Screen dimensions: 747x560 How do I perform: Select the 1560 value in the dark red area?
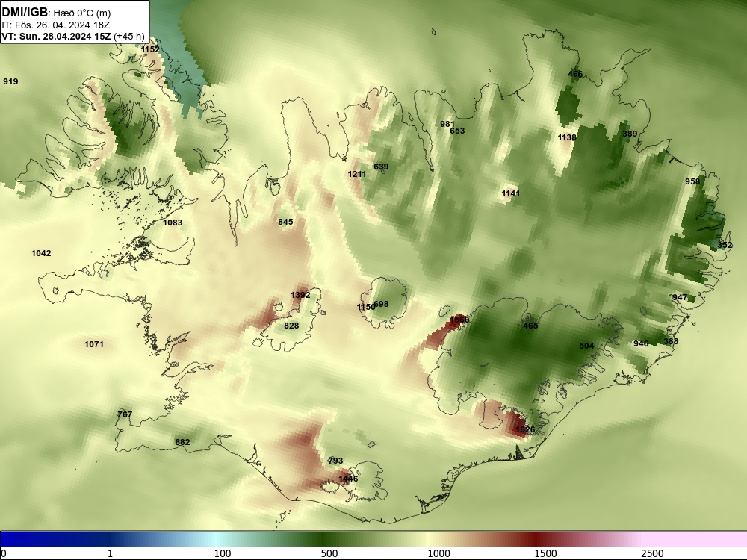point(459,320)
